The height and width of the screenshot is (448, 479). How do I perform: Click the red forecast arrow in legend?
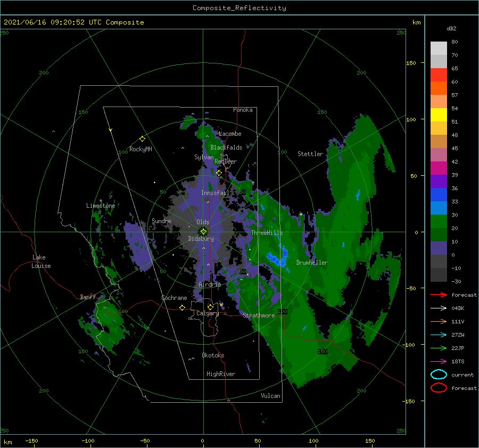tap(439, 295)
